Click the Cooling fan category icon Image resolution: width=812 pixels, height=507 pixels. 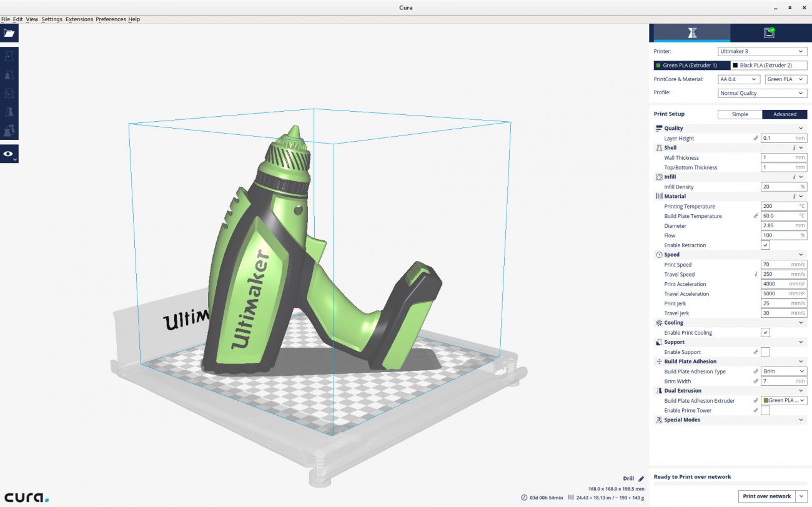click(659, 323)
